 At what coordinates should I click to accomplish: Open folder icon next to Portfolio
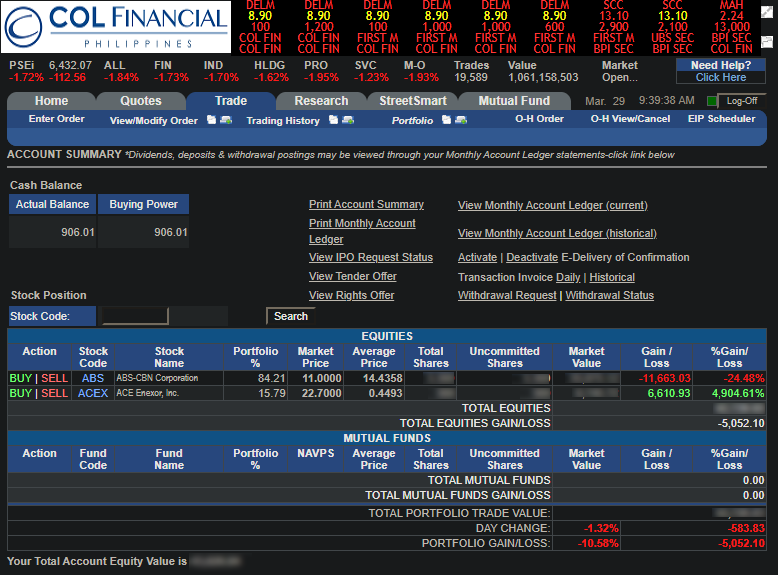click(x=447, y=120)
